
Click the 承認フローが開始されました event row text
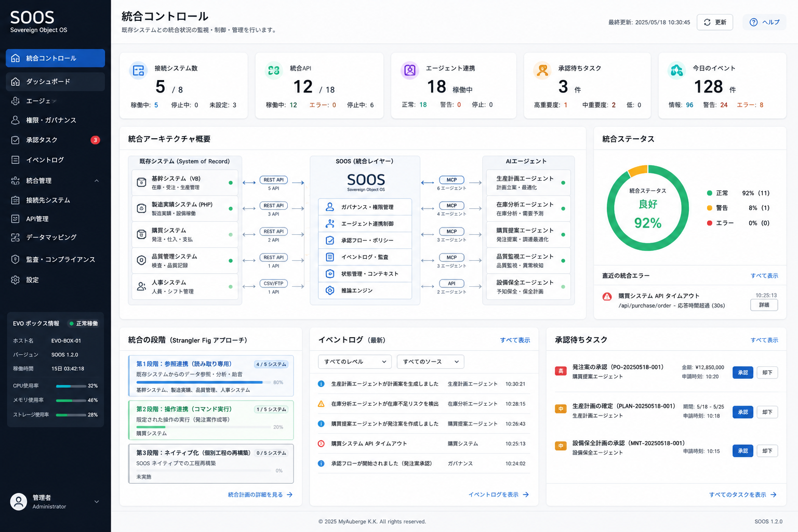click(381, 463)
